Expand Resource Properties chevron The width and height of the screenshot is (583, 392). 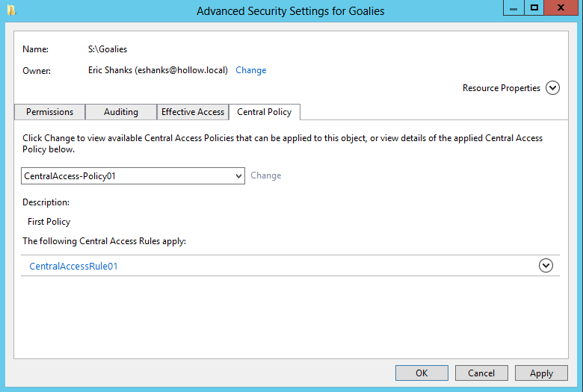tap(552, 88)
